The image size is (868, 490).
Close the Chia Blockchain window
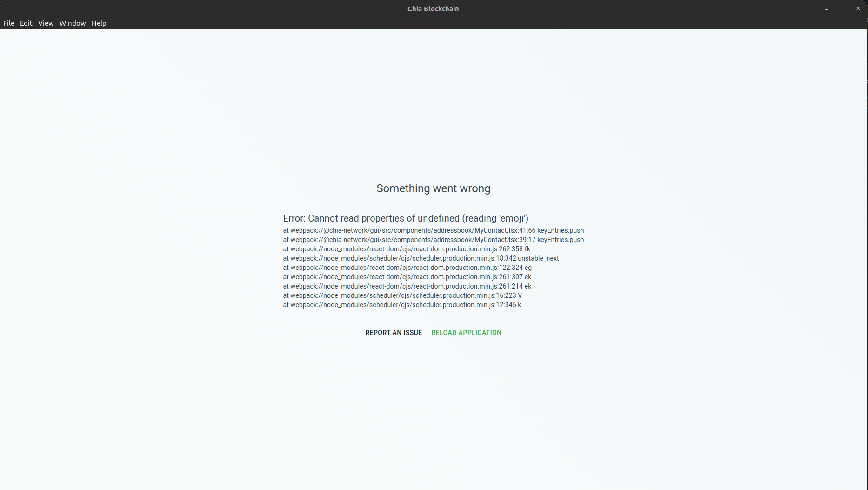click(858, 8)
